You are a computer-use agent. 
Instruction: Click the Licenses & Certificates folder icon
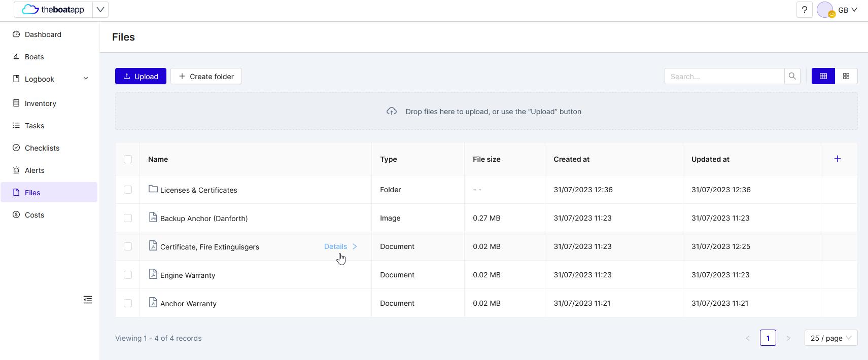coord(153,189)
